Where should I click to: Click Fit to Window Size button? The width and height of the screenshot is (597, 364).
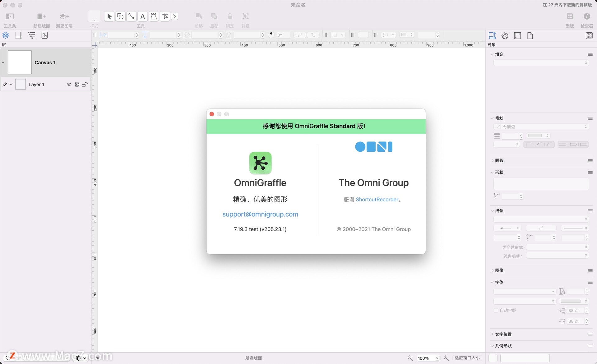pos(467,358)
